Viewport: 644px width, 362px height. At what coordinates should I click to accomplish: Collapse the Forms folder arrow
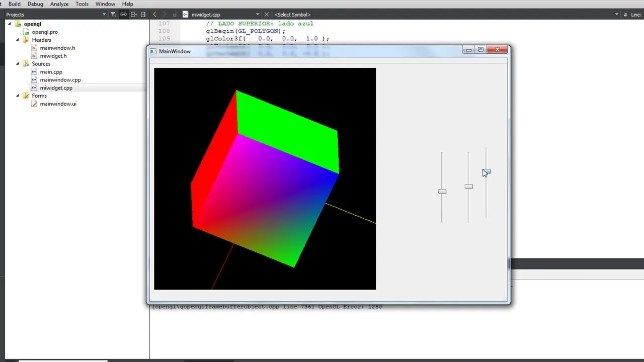(18, 96)
